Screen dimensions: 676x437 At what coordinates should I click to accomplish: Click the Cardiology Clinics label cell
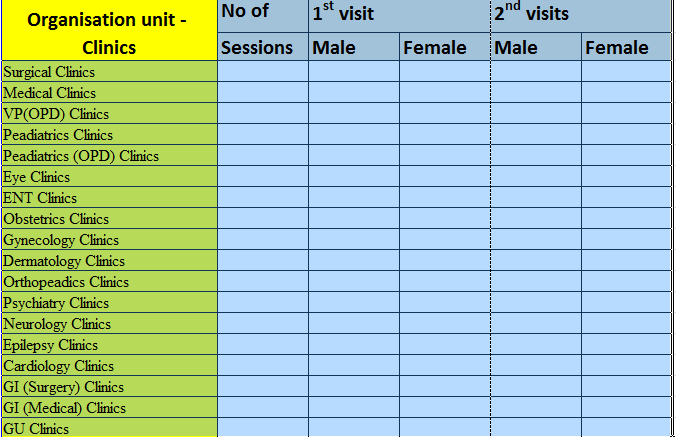pos(59,366)
